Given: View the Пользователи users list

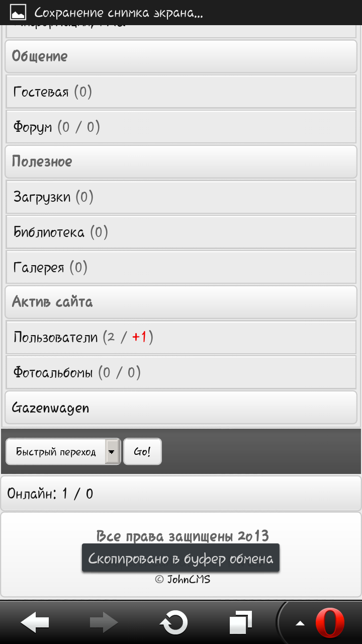Looking at the screenshot, I should [x=56, y=337].
